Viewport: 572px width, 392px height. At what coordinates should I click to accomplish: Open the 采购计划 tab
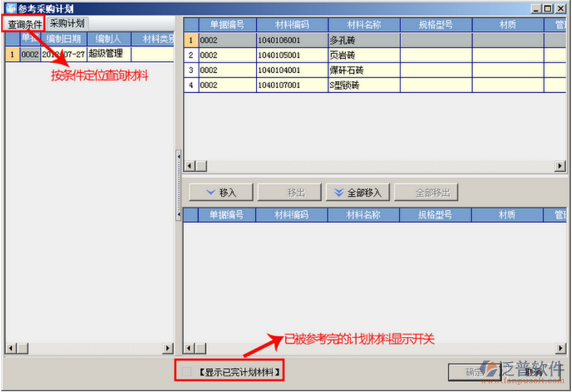(67, 24)
